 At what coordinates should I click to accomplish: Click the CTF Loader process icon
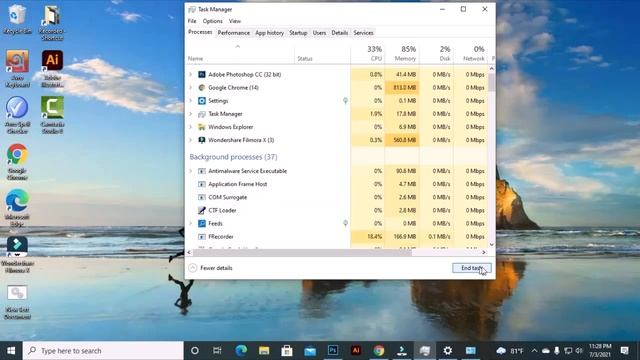coord(202,210)
